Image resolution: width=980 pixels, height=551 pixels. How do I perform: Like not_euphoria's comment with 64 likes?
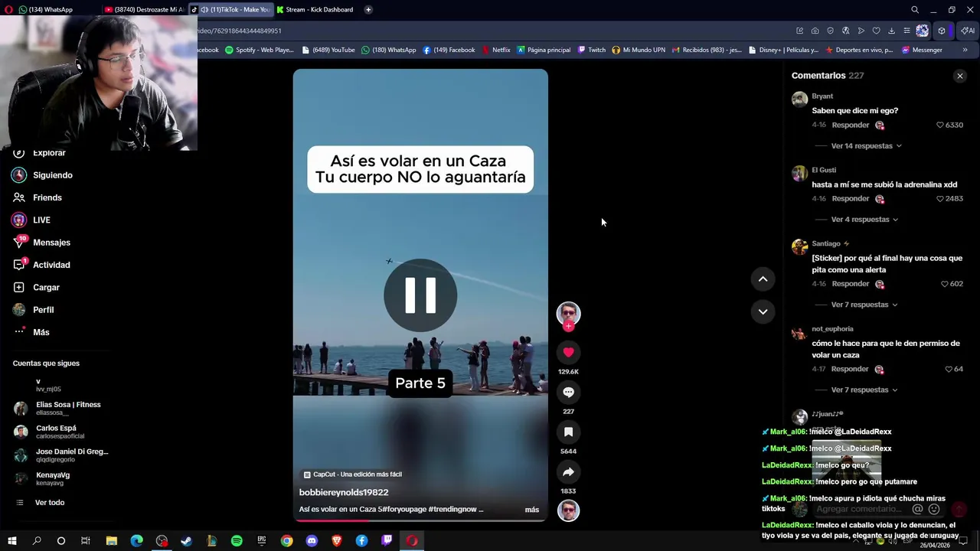click(x=948, y=369)
